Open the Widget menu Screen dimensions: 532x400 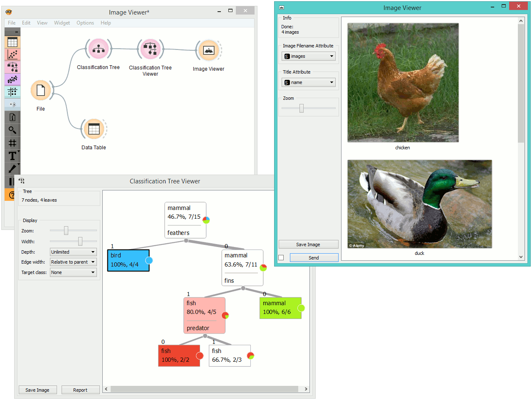tap(62, 23)
